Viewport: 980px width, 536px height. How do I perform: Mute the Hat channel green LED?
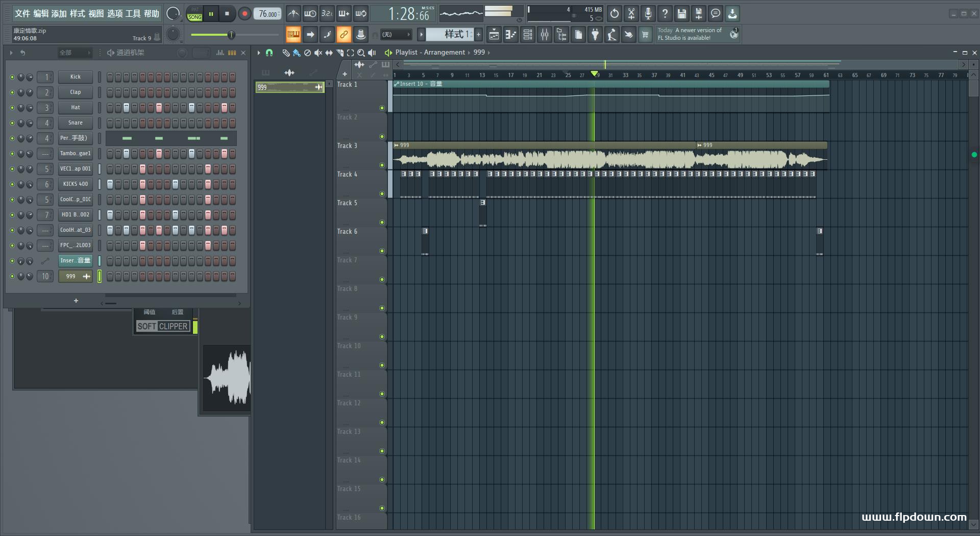(x=12, y=108)
